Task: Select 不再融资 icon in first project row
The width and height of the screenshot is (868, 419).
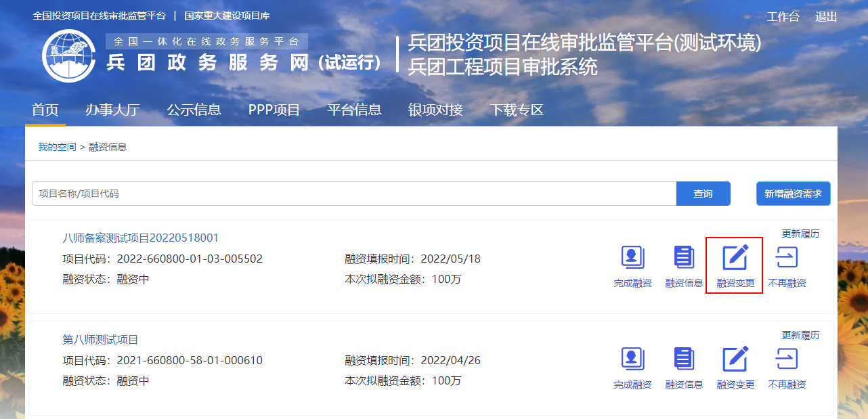Action: (x=787, y=258)
